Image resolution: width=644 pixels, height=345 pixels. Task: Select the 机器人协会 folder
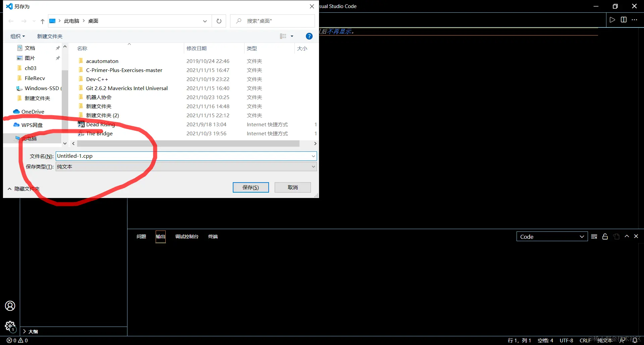[99, 97]
